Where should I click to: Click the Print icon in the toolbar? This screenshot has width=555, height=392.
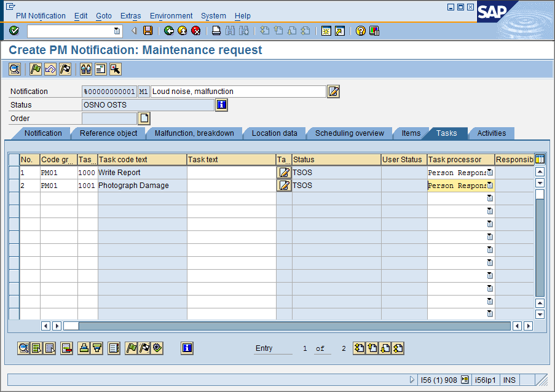216,31
